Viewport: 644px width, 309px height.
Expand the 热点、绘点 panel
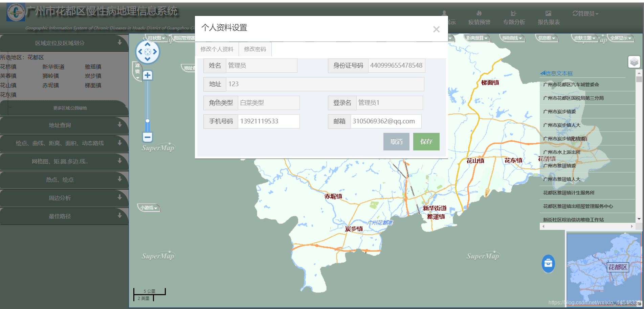(64, 180)
